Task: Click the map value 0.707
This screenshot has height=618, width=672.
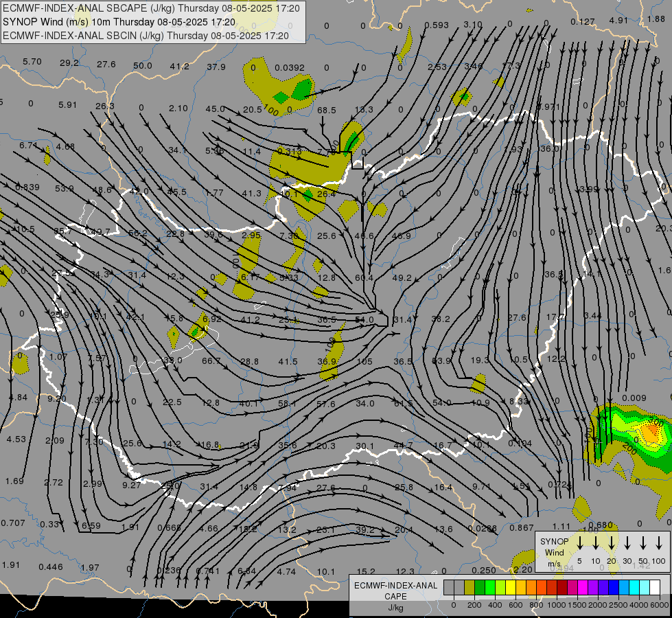Action: coord(13,523)
